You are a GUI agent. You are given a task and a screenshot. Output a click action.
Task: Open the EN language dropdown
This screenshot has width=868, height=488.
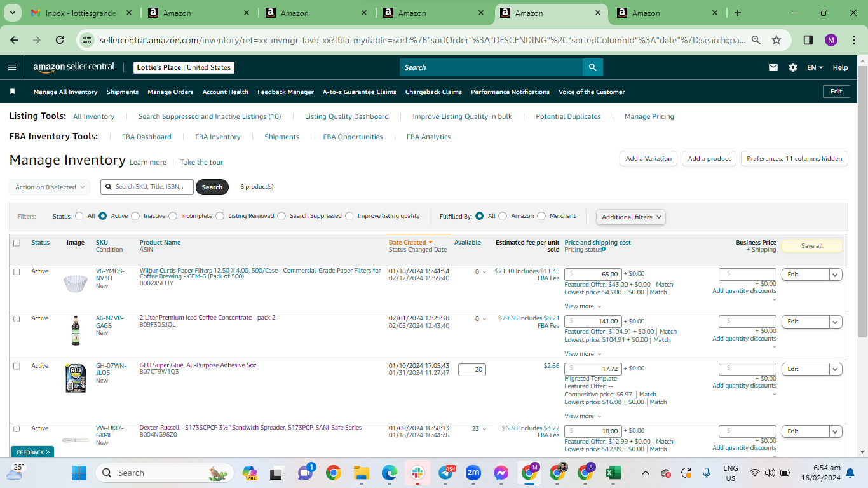815,67
